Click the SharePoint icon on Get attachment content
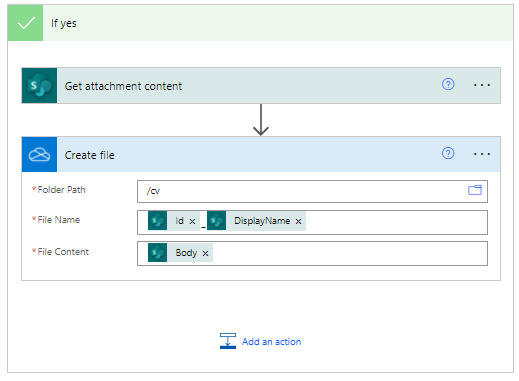This screenshot has height=381, width=519. 39,86
